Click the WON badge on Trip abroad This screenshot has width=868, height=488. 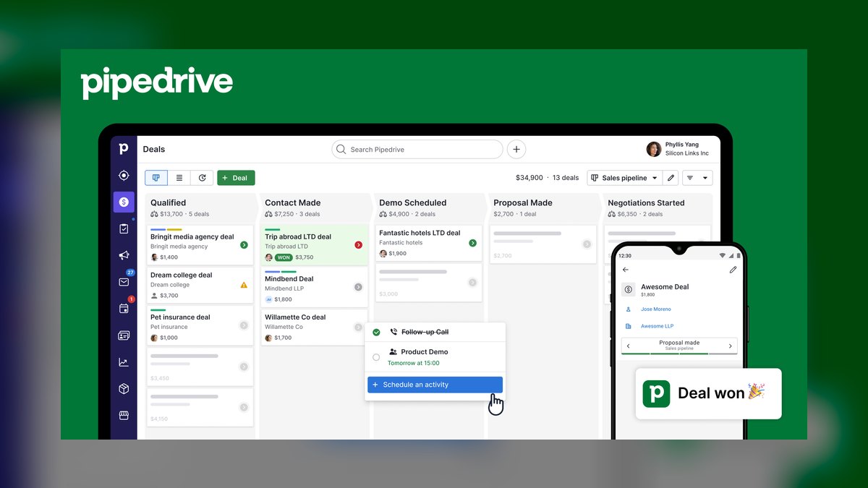click(x=284, y=257)
